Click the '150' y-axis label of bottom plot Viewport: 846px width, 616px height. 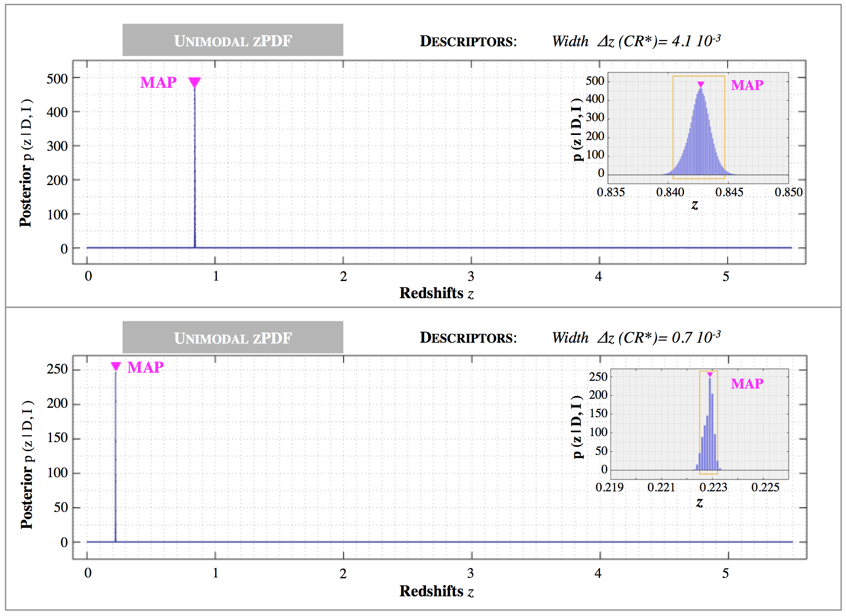(x=57, y=438)
